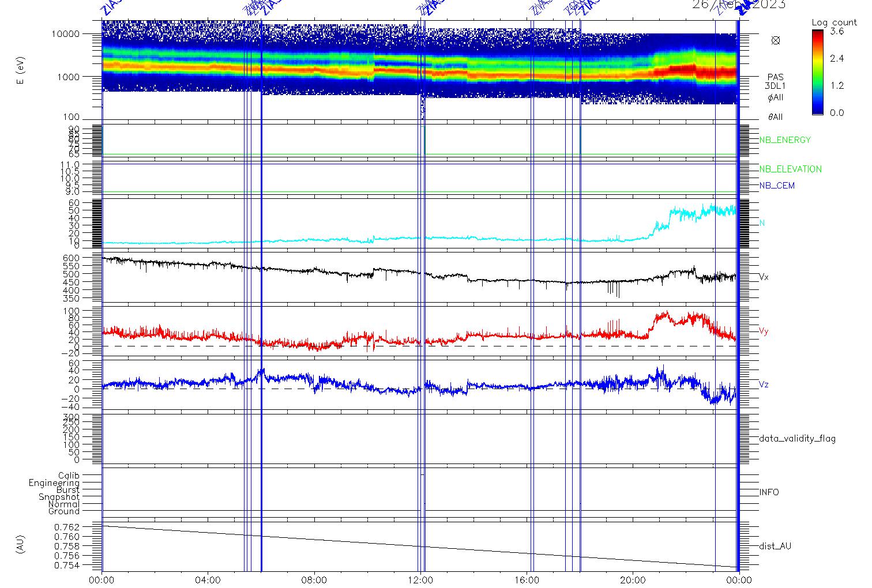Click the 450 tick on Vx axis

[x=72, y=282]
